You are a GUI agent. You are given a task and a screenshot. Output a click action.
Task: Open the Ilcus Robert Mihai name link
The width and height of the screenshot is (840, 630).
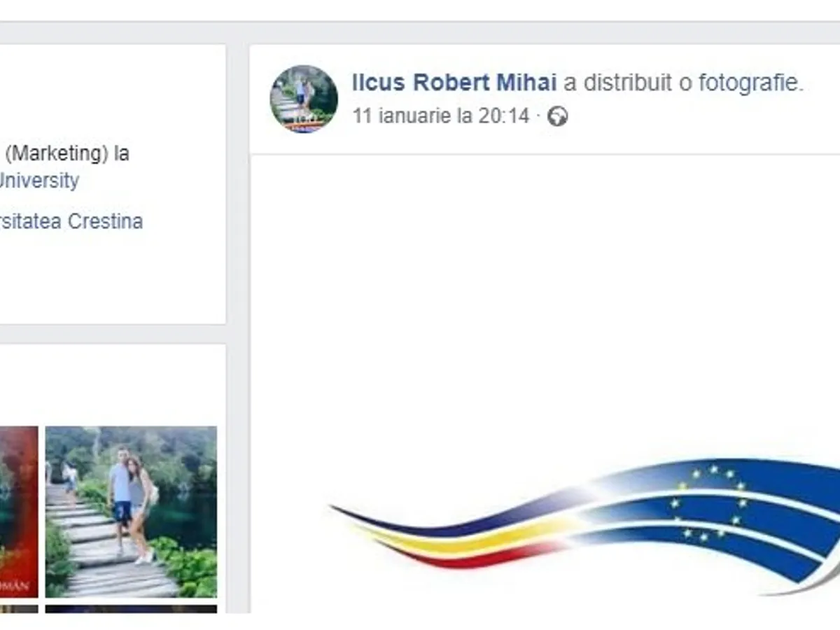(454, 83)
